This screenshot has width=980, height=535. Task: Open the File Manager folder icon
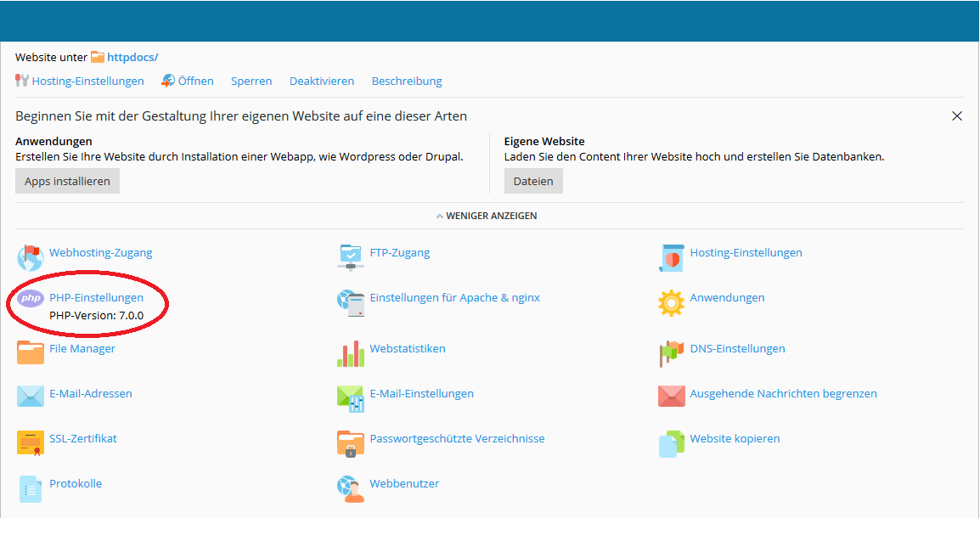coord(31,352)
